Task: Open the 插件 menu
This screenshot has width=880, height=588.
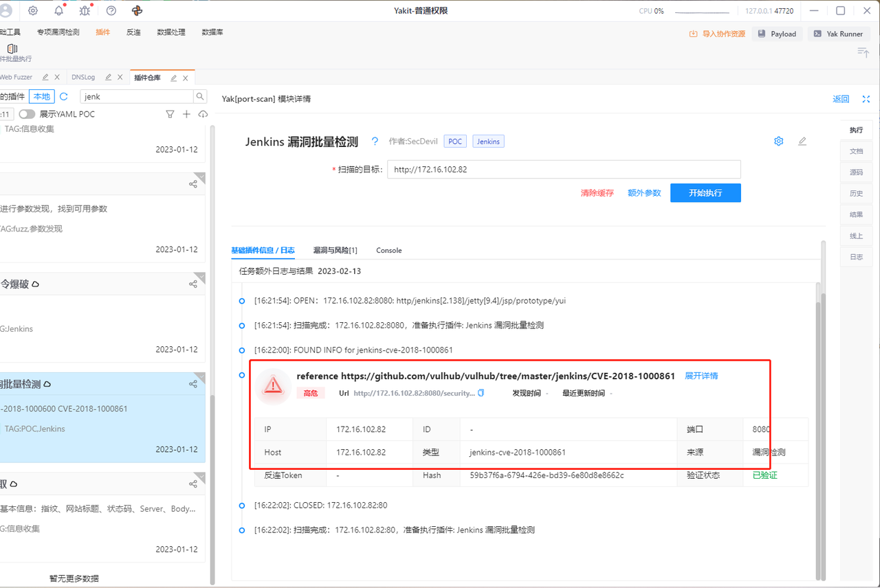Action: [103, 32]
